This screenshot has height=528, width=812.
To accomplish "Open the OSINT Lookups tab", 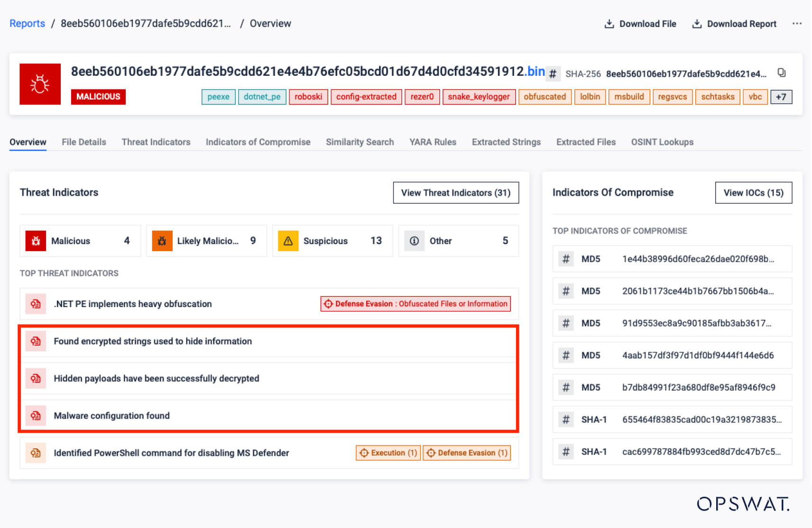I will pos(662,142).
